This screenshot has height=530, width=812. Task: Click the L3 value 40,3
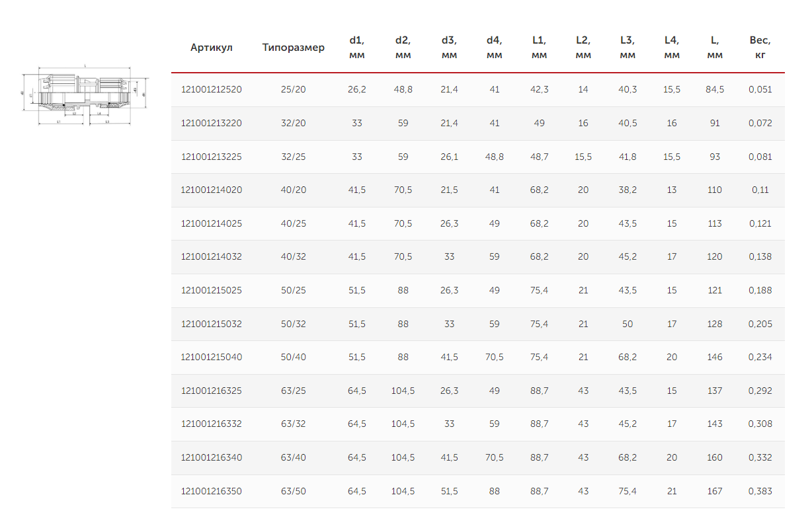point(628,89)
